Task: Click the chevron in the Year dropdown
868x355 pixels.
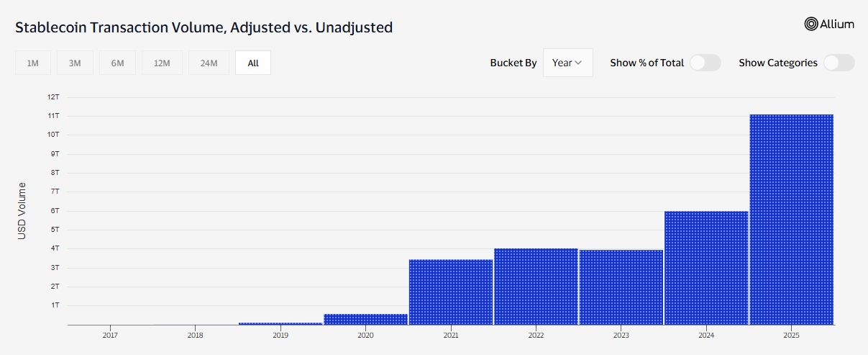Action: coord(578,63)
